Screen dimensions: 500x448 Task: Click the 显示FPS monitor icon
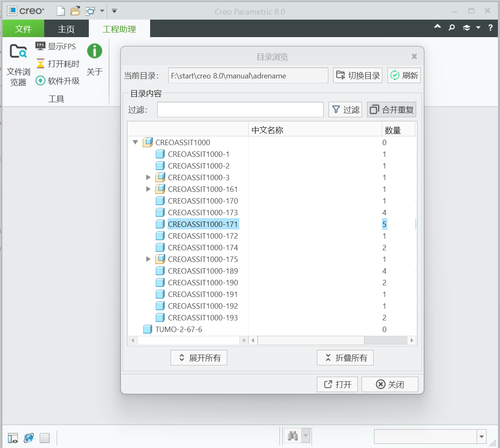tap(40, 46)
